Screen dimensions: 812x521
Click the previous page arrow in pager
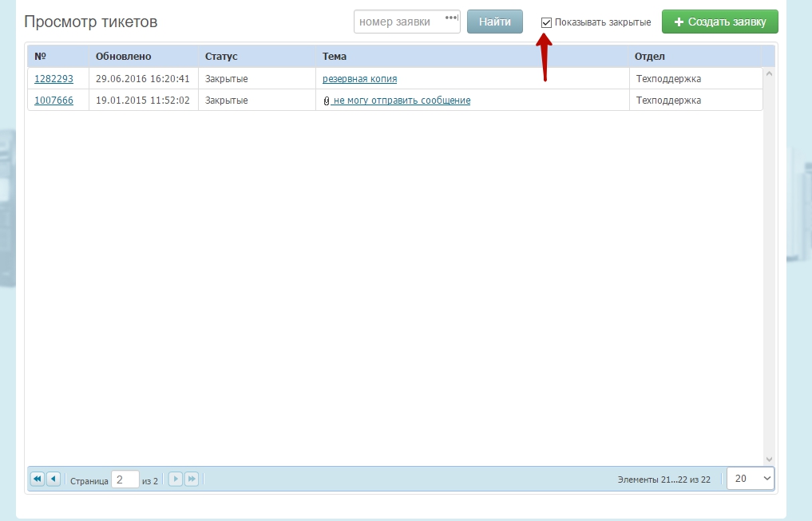53,479
